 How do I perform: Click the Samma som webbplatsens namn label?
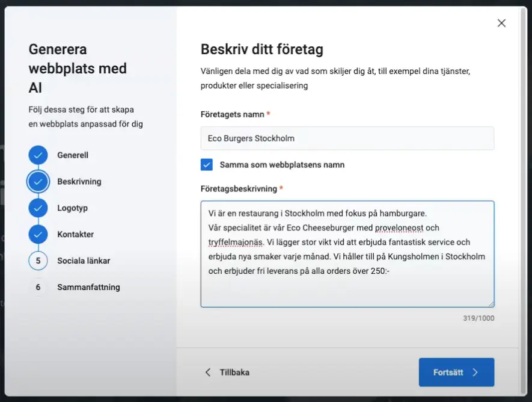(x=282, y=165)
